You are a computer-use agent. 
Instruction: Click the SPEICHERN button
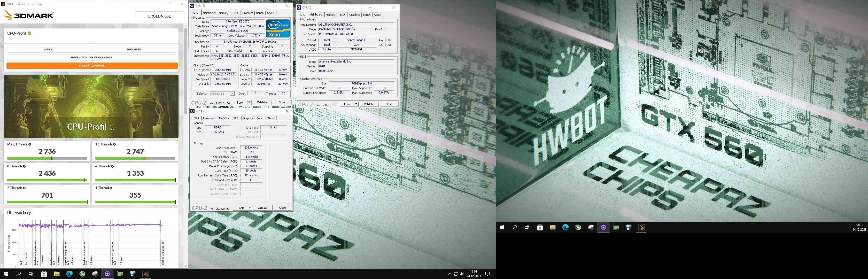[134, 50]
